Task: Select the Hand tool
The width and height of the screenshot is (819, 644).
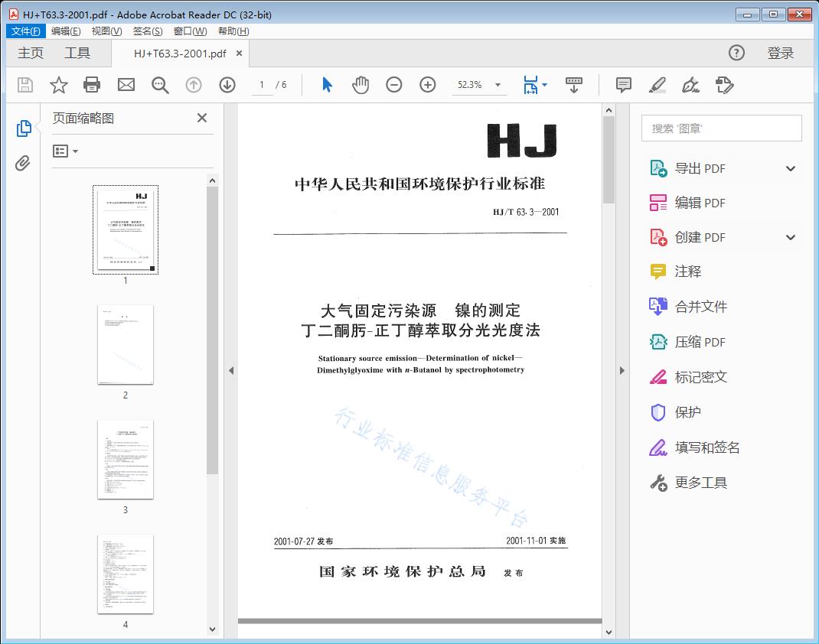Action: click(x=360, y=85)
